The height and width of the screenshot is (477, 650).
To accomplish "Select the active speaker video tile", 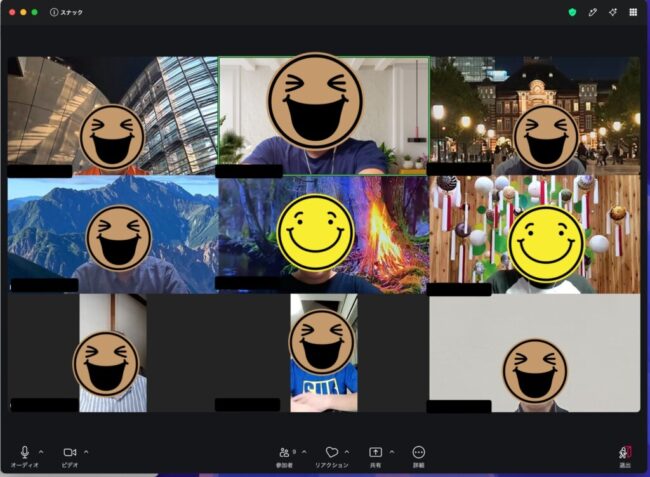I will tap(324, 116).
